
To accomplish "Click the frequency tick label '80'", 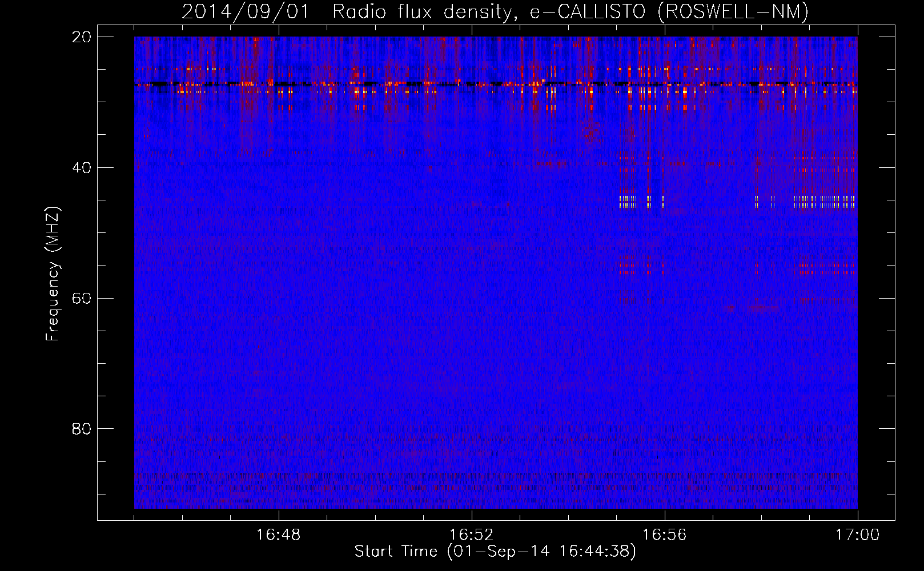I will point(82,429).
